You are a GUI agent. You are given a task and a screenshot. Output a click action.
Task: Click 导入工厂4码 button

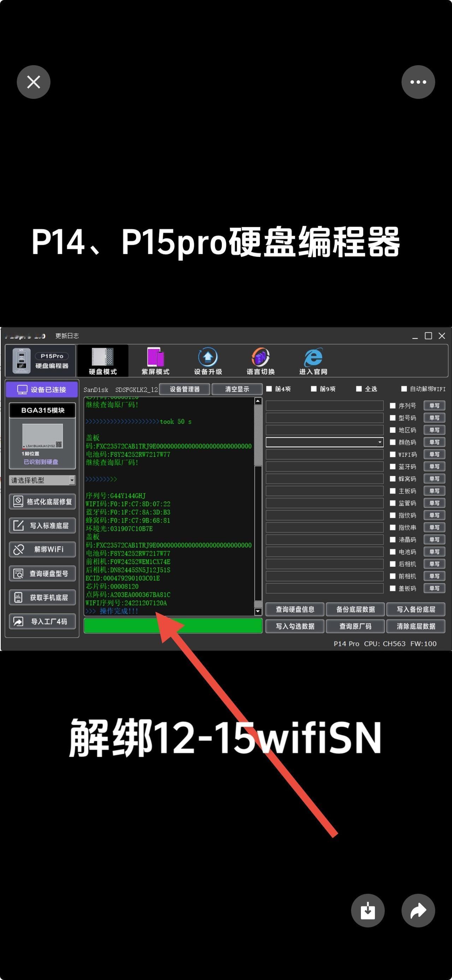[42, 621]
